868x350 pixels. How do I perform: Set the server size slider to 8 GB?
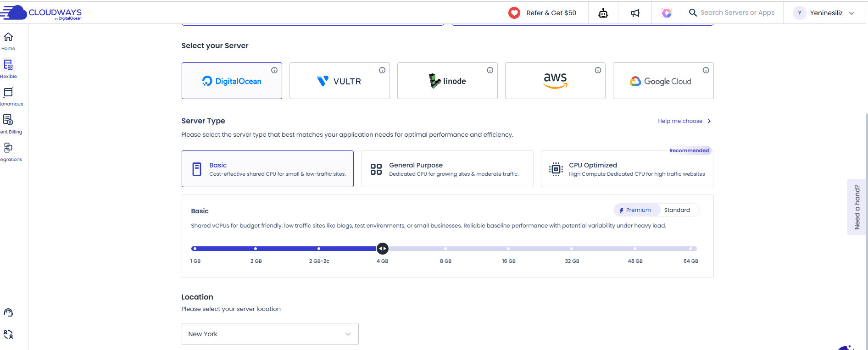445,249
